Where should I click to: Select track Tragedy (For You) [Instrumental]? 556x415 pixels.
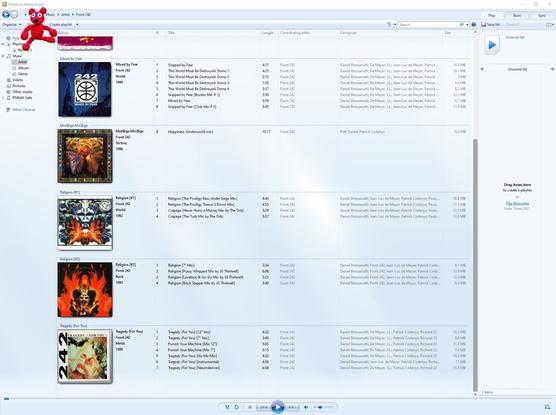pos(193,362)
